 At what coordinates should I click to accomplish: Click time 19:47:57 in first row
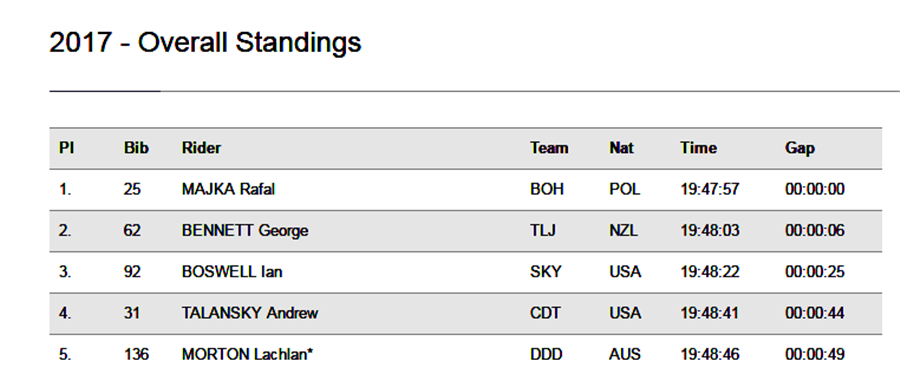click(710, 189)
